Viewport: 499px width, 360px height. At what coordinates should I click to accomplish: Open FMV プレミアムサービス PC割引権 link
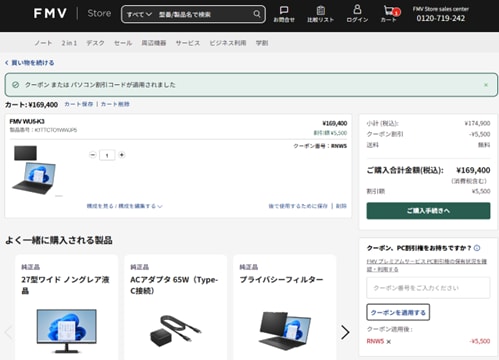tap(426, 265)
